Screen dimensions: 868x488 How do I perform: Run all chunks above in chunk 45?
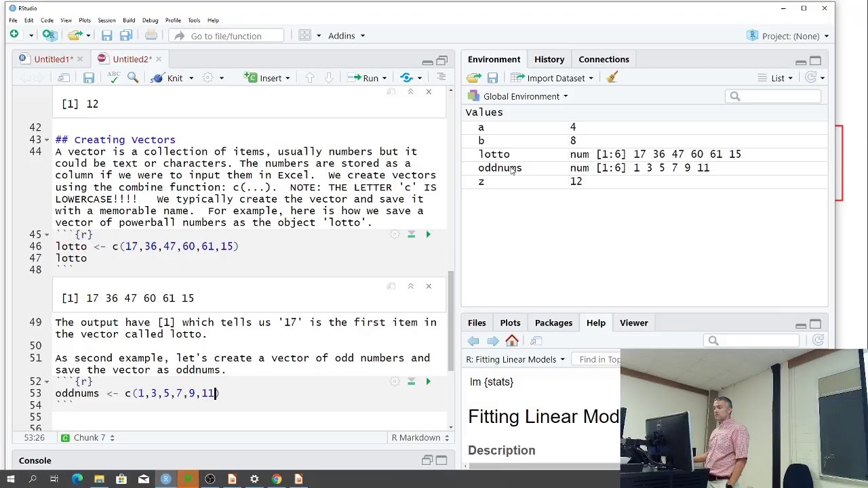pyautogui.click(x=411, y=234)
